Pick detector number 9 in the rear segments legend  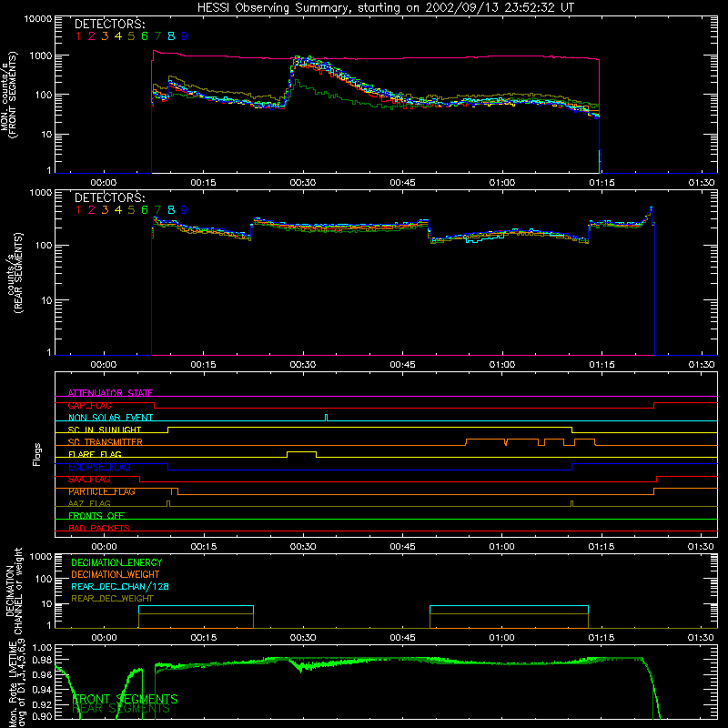coord(185,210)
